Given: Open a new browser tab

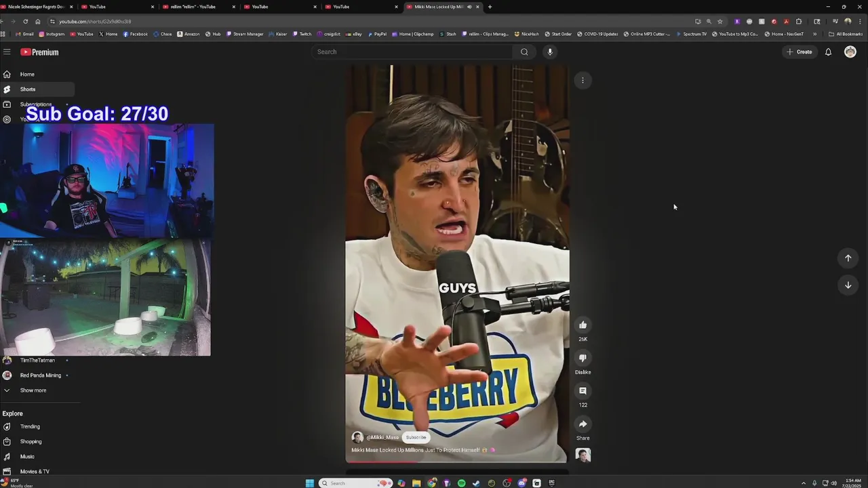Looking at the screenshot, I should coord(490,7).
